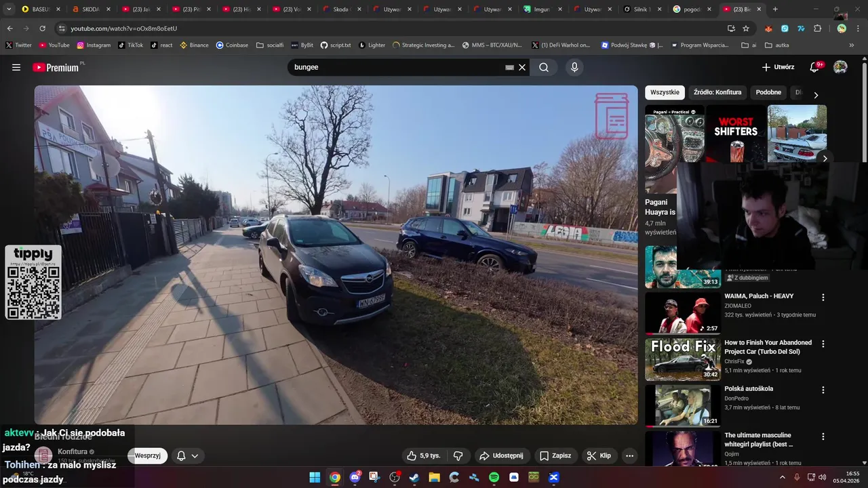
Task: Open The ultimate masculine whitegirl playlist video
Action: 758,440
